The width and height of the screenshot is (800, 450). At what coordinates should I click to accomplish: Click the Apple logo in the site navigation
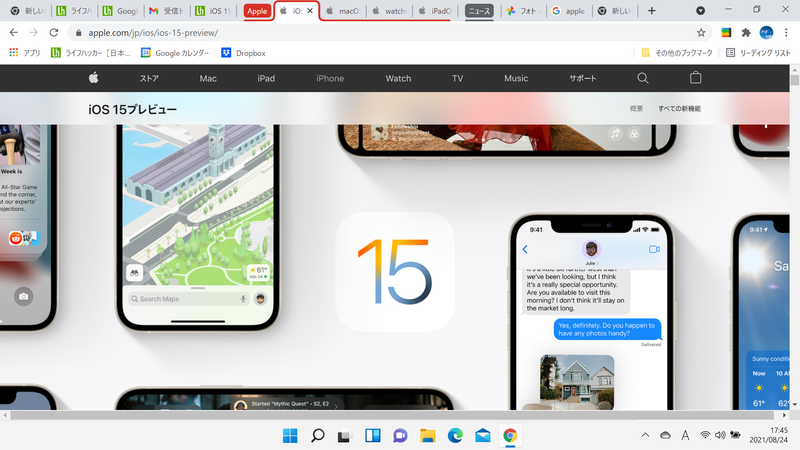point(93,78)
